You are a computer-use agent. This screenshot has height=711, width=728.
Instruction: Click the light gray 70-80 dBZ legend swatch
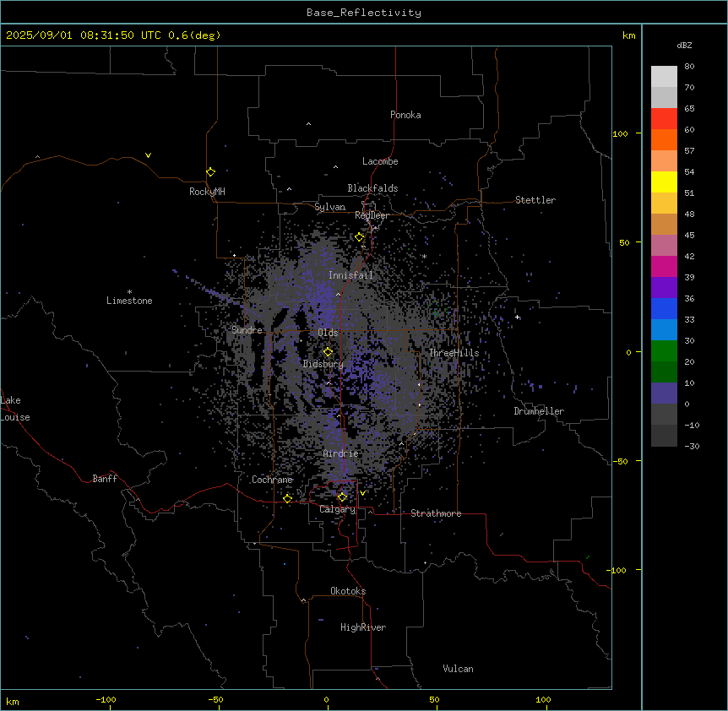point(664,77)
